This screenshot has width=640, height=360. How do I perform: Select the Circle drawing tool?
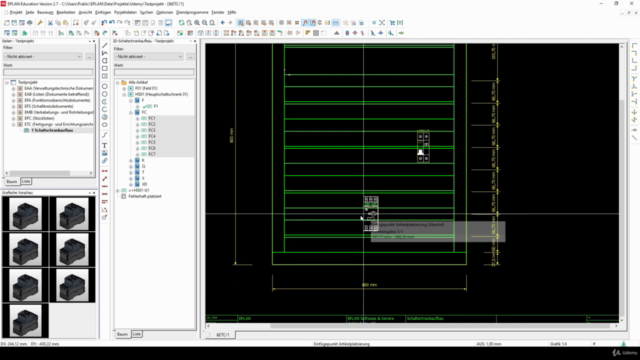105,86
